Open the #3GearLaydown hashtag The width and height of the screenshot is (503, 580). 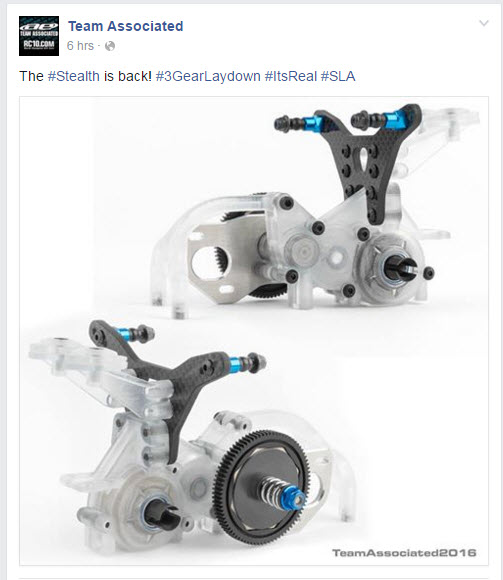tap(208, 76)
